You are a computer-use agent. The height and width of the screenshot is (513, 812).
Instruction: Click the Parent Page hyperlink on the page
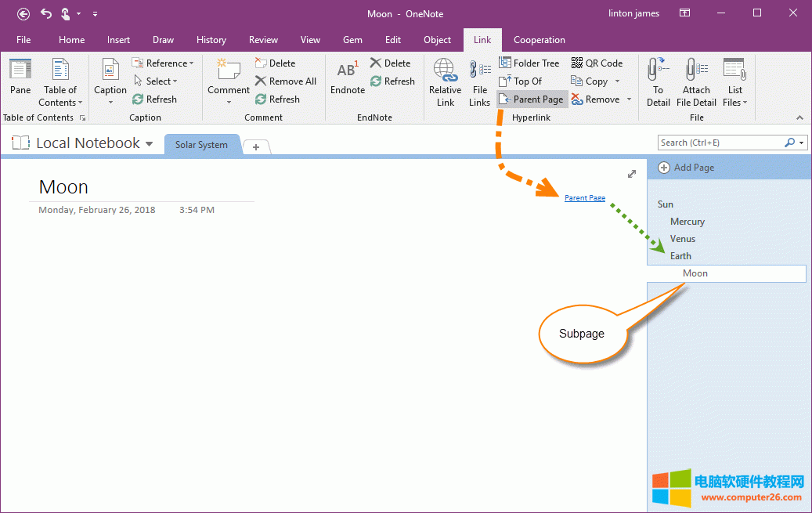point(585,198)
